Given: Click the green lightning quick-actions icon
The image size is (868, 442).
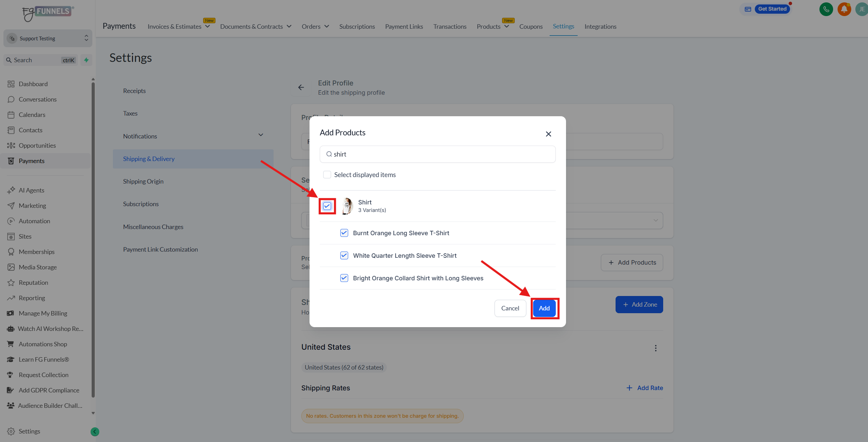Looking at the screenshot, I should (87, 60).
